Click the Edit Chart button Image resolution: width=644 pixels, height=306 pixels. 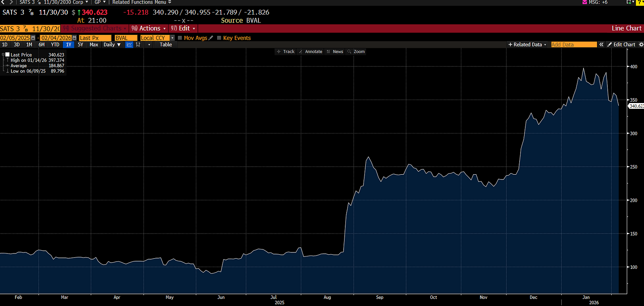[621, 45]
